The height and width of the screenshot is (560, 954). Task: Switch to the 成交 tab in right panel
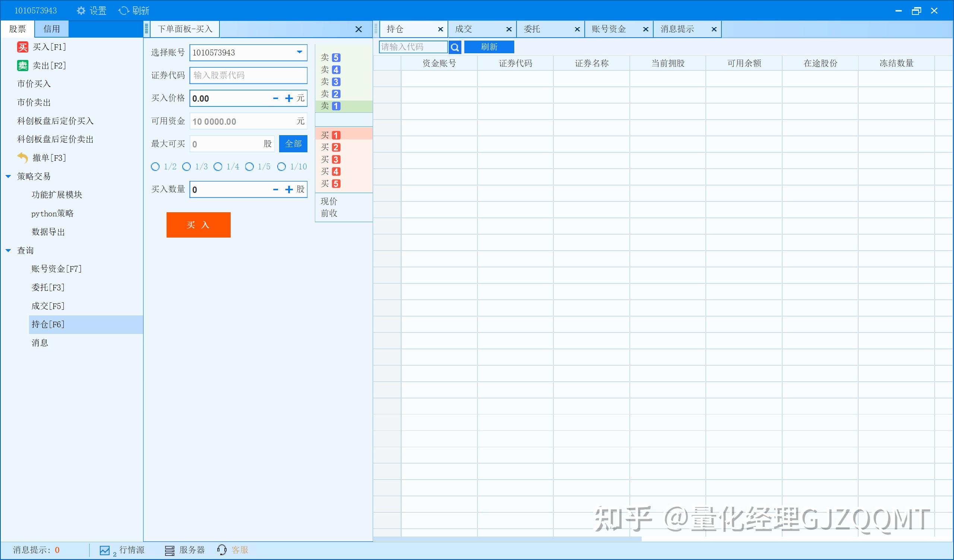(x=463, y=29)
